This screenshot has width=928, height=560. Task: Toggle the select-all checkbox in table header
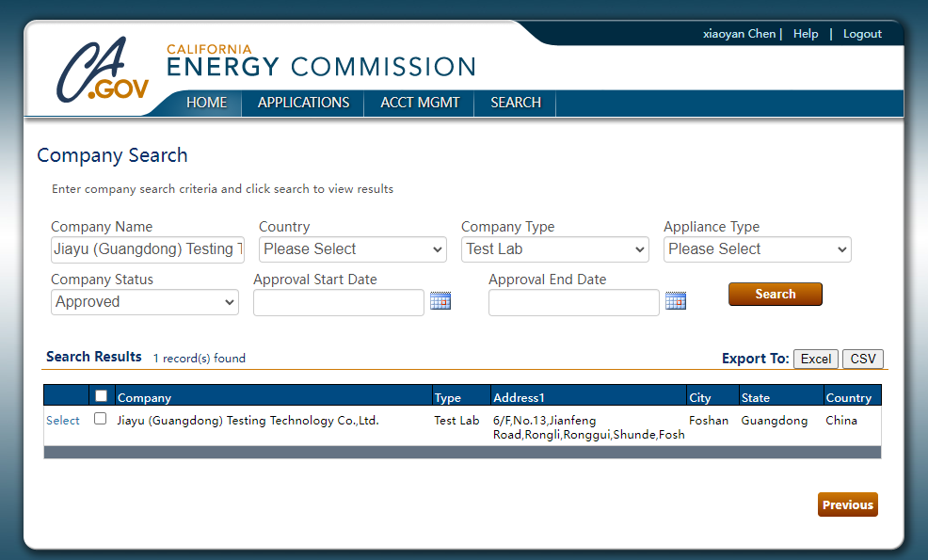pos(101,396)
